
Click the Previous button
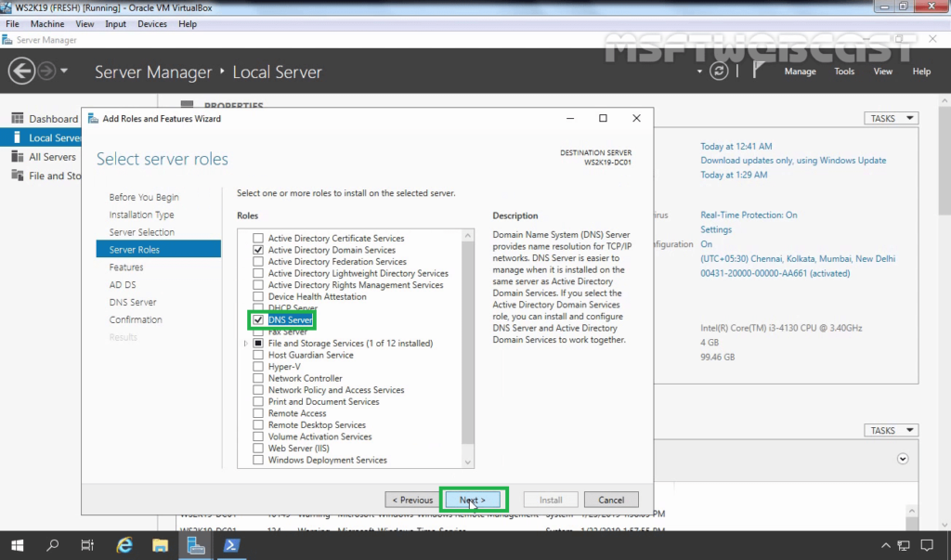412,500
